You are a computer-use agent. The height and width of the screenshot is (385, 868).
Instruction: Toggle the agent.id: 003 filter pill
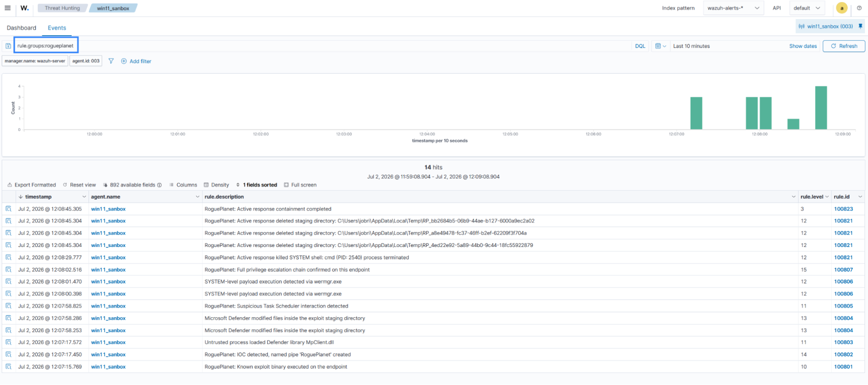pyautogui.click(x=86, y=61)
